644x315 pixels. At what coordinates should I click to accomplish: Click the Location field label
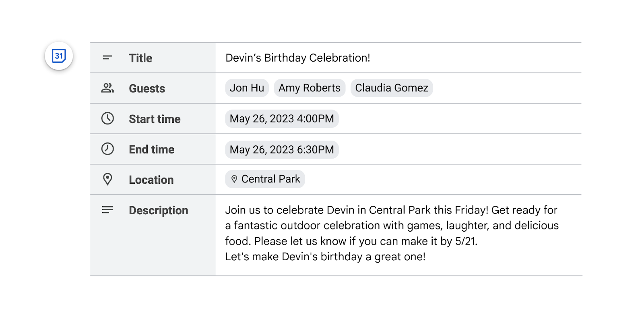(x=151, y=180)
